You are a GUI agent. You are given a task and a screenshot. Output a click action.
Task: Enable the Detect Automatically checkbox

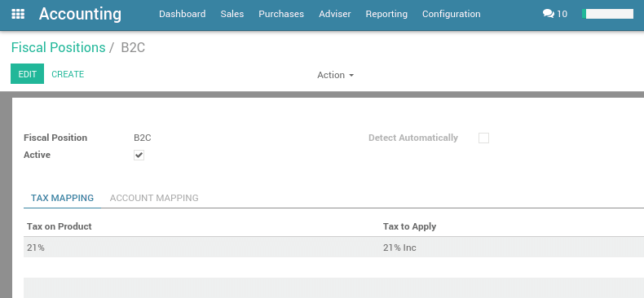pos(484,138)
